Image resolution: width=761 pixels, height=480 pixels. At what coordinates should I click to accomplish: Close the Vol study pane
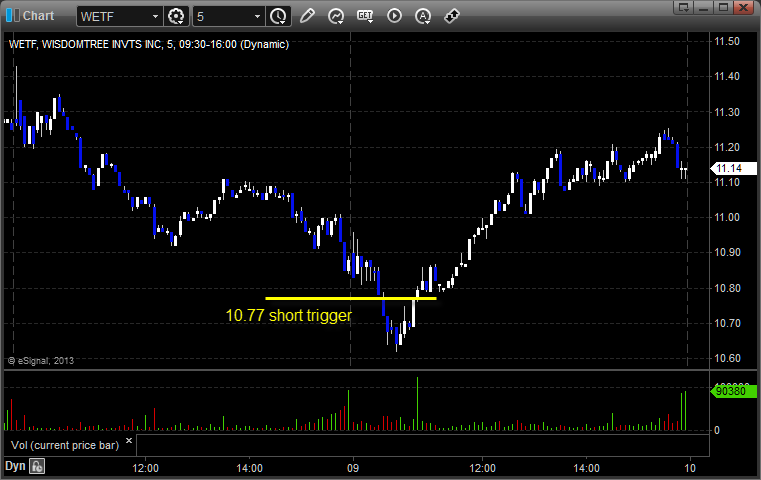129,441
